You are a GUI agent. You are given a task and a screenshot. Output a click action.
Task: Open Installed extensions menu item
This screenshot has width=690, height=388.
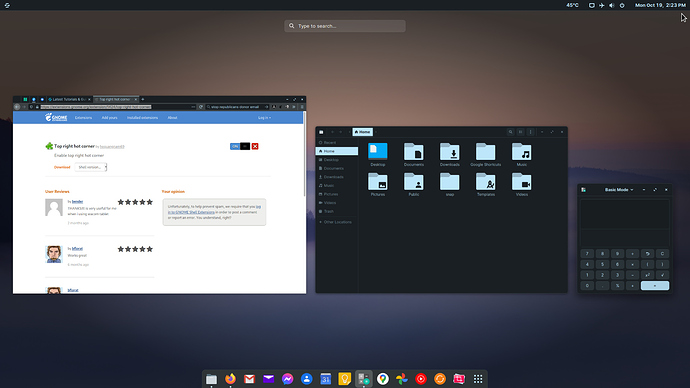coord(143,118)
